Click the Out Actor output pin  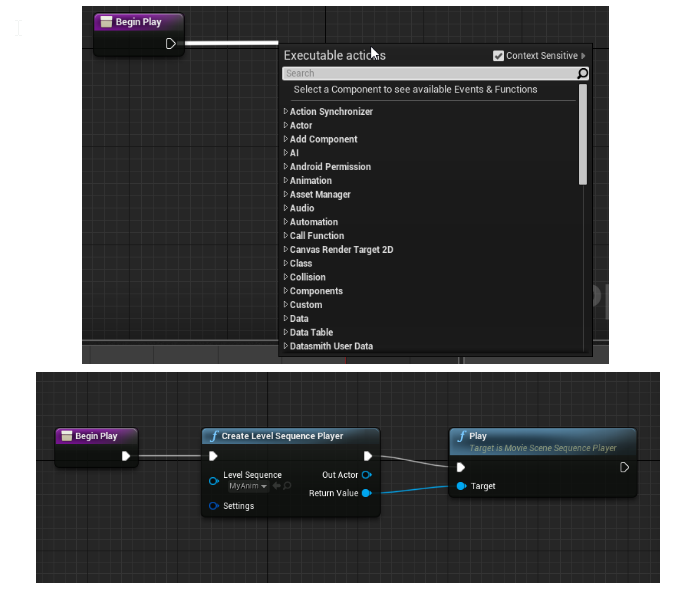(x=367, y=475)
